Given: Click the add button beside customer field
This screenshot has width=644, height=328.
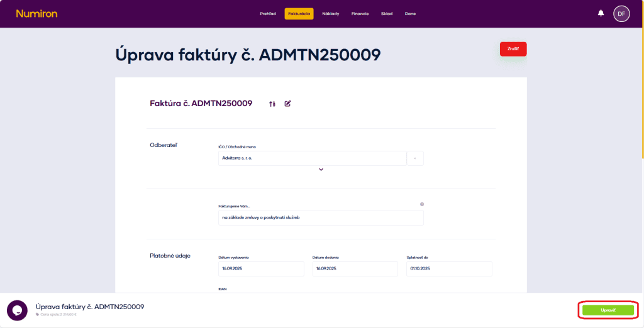Looking at the screenshot, I should (x=415, y=158).
